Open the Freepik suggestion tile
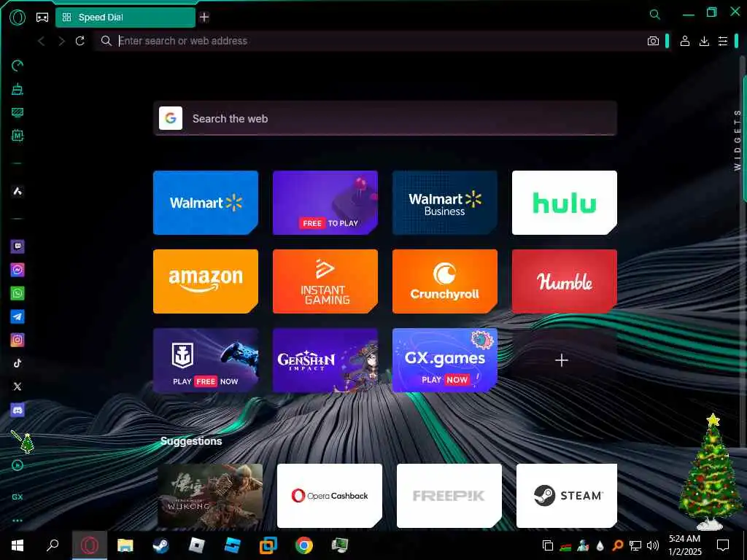This screenshot has width=747, height=560. click(449, 496)
